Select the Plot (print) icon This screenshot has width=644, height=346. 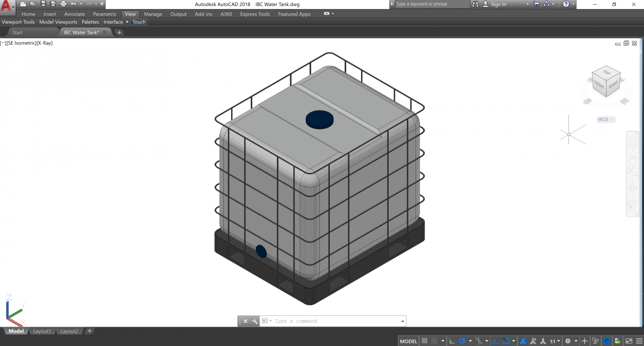pos(64,4)
